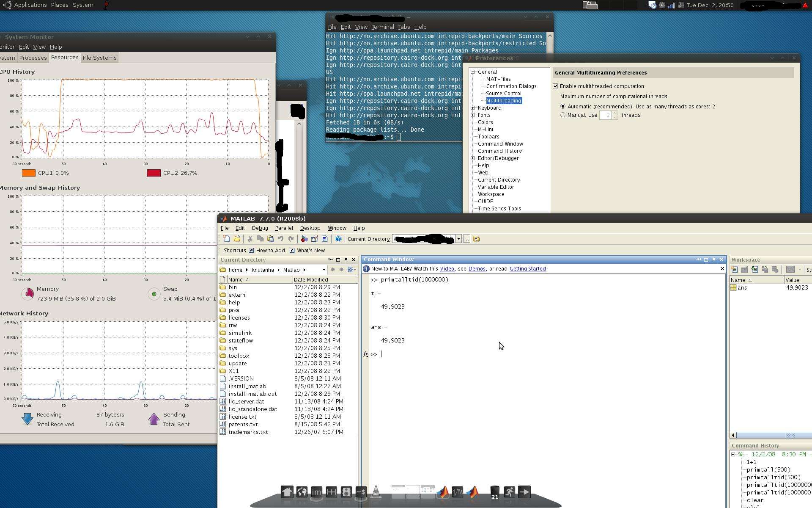This screenshot has height=508, width=812.
Task: Click the New M-File icon in MATLAB toolbar
Action: pyautogui.click(x=227, y=239)
